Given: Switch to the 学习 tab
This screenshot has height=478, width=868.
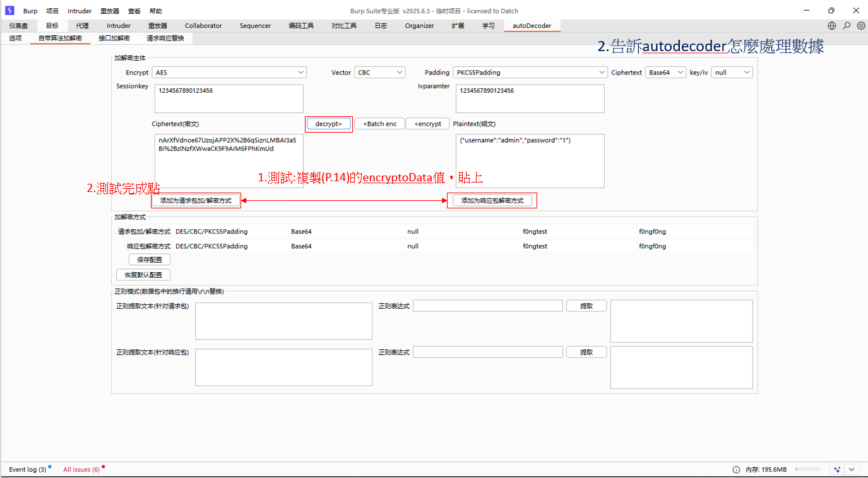Looking at the screenshot, I should coord(489,26).
